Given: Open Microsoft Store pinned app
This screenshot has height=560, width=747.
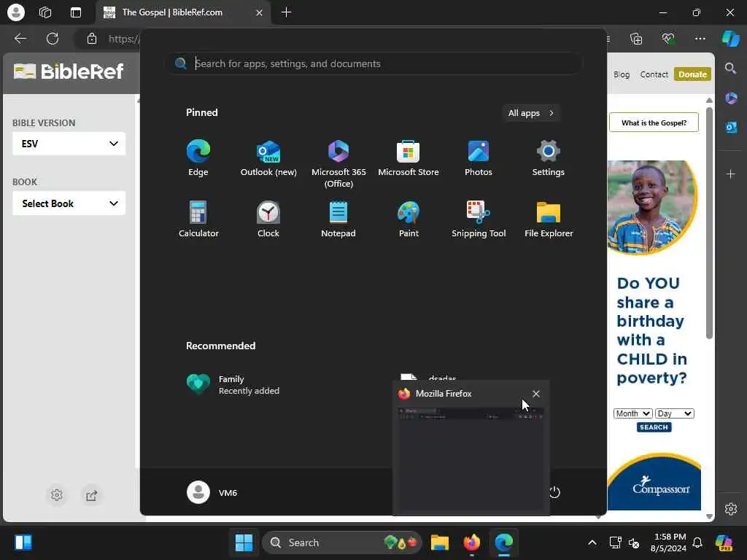Looking at the screenshot, I should 409,159.
